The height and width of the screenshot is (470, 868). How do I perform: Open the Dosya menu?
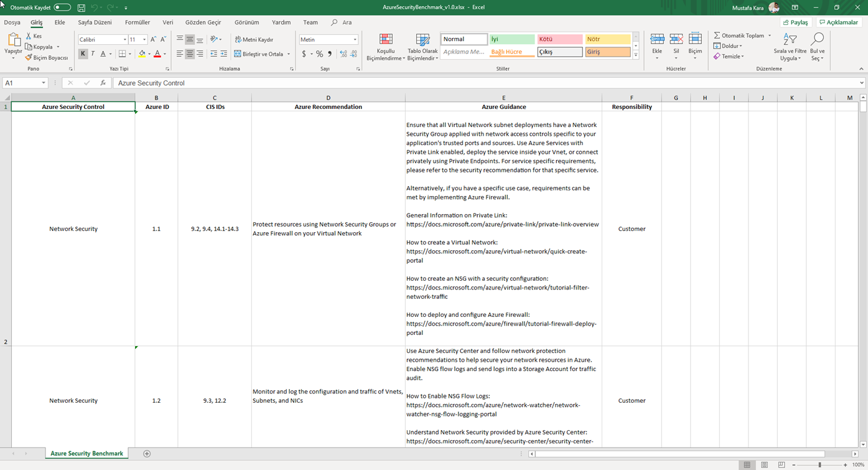click(x=12, y=22)
